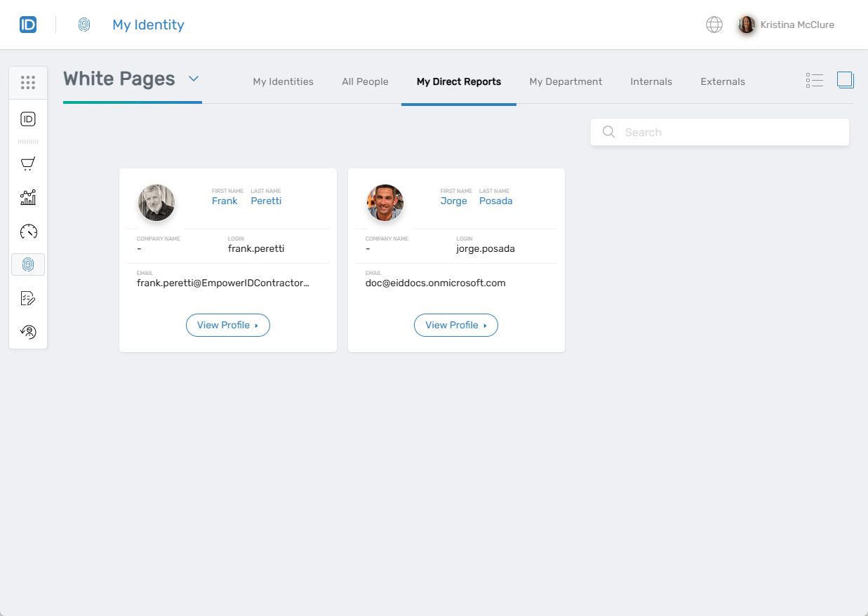Select the user-sync icon at sidebar bottom
Screen dimensions: 868x616
(28, 331)
